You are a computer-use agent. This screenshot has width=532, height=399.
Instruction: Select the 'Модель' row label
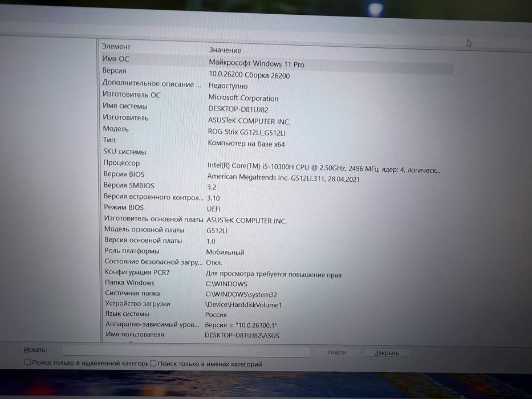tap(116, 129)
